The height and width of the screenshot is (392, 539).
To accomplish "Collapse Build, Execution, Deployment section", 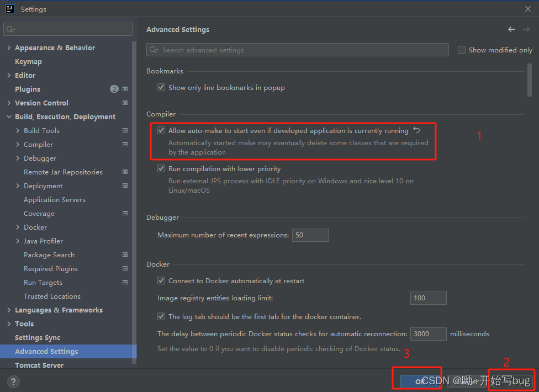I will 9,117.
